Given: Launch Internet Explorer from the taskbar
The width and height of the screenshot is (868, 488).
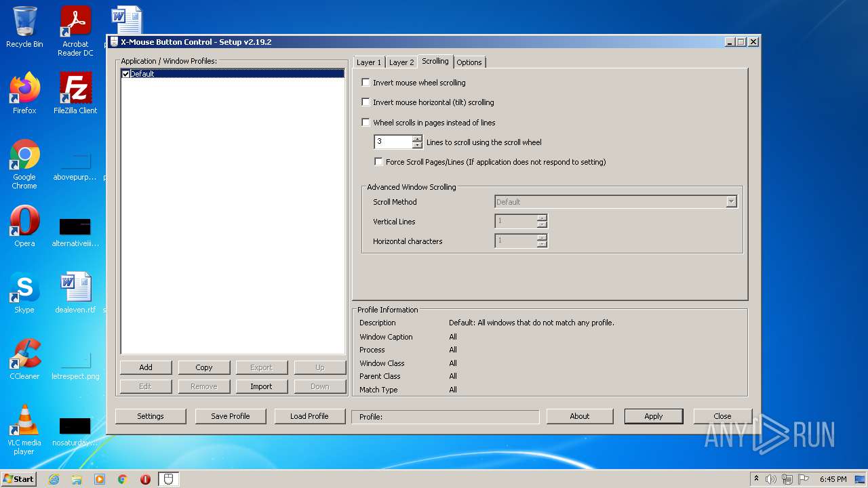Looking at the screenshot, I should click(x=54, y=479).
